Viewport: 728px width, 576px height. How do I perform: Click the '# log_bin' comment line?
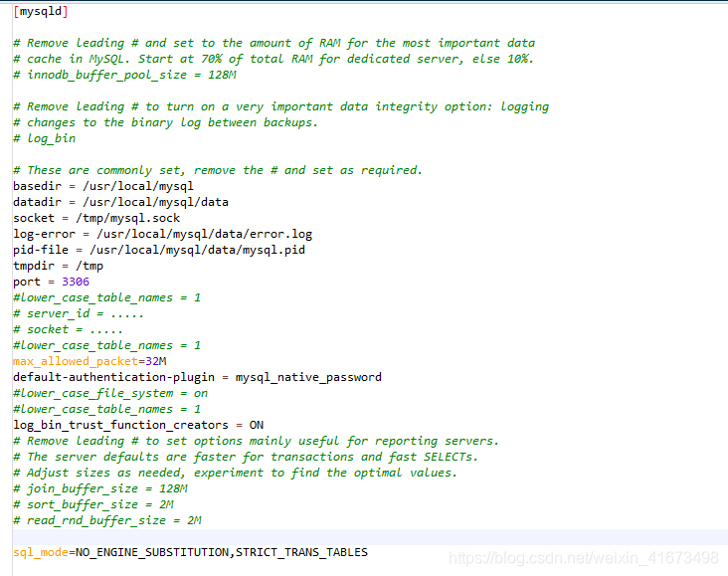44,138
